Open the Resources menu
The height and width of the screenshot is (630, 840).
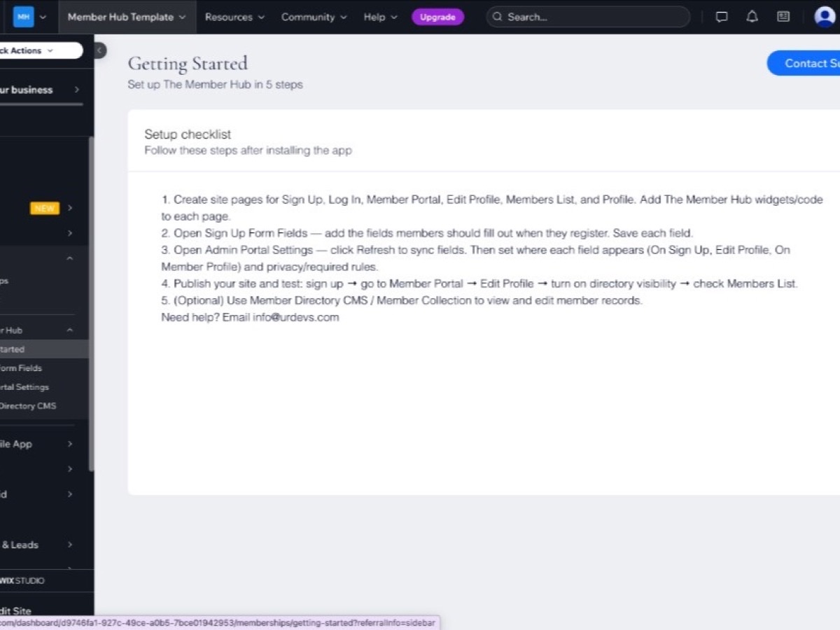(234, 17)
